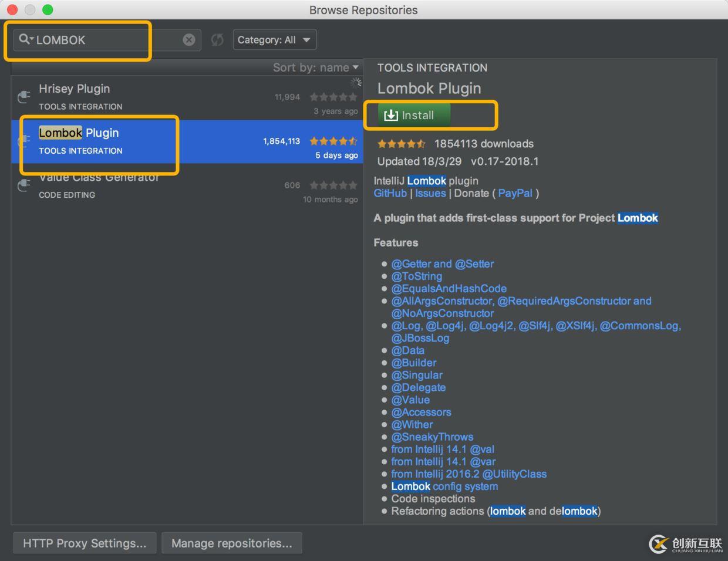Select Hrisey Plugin in the list

pos(187,97)
